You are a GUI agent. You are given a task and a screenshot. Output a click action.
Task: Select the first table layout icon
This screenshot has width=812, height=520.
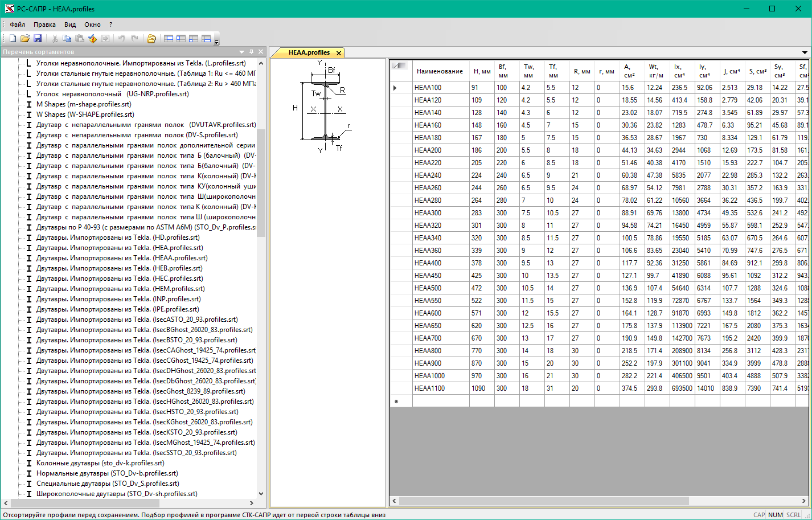click(169, 39)
